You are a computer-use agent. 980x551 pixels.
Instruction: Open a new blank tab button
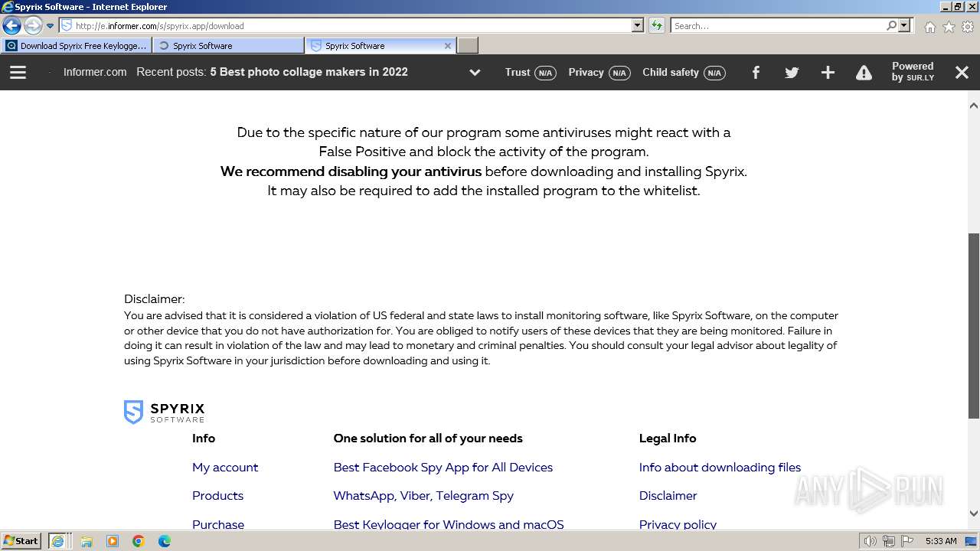tap(468, 46)
